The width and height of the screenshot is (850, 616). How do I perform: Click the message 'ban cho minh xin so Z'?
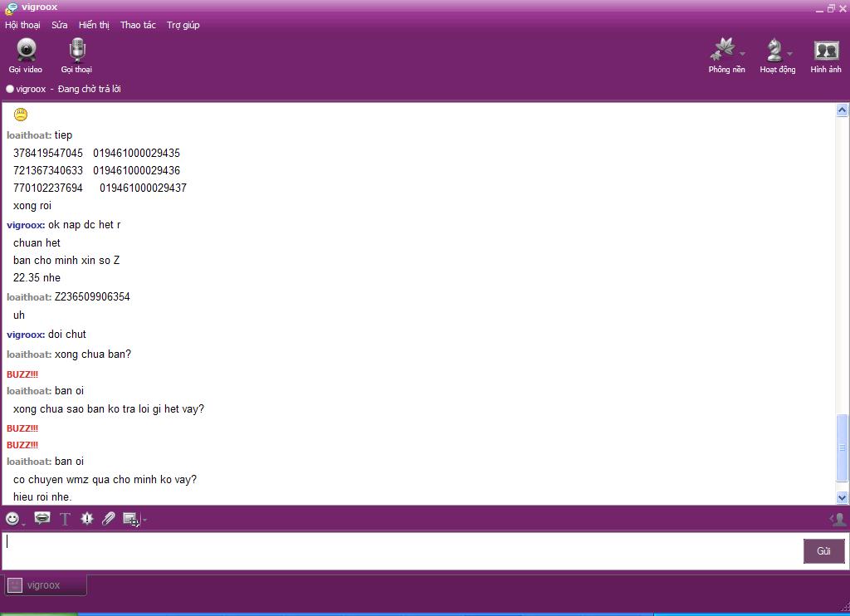point(66,261)
